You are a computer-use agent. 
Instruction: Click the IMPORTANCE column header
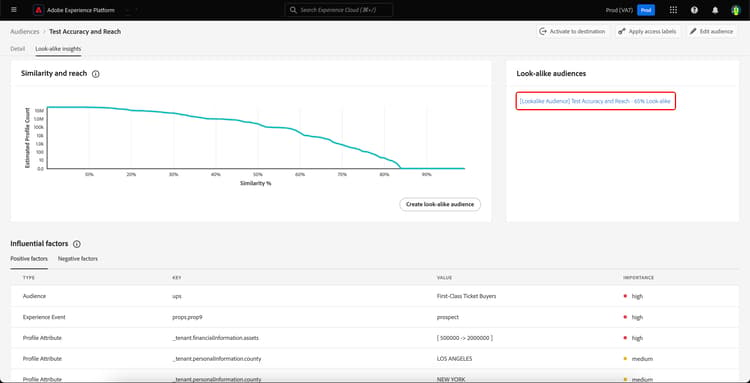point(638,277)
